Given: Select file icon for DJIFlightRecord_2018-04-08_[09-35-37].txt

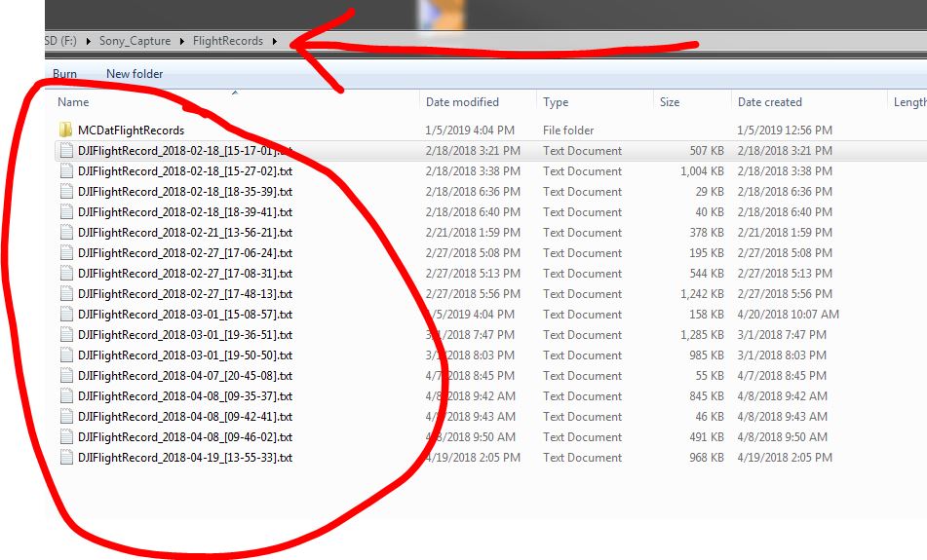Looking at the screenshot, I should coord(66,395).
